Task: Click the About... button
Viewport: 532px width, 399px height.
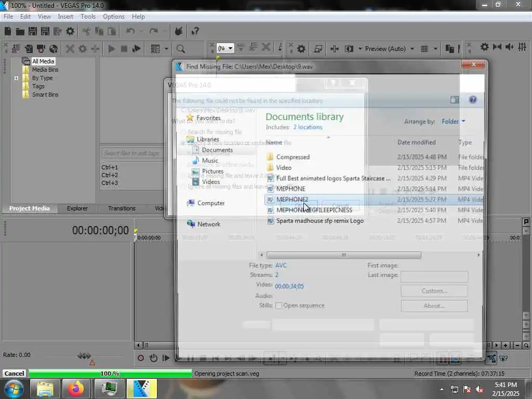Action: pos(434,305)
